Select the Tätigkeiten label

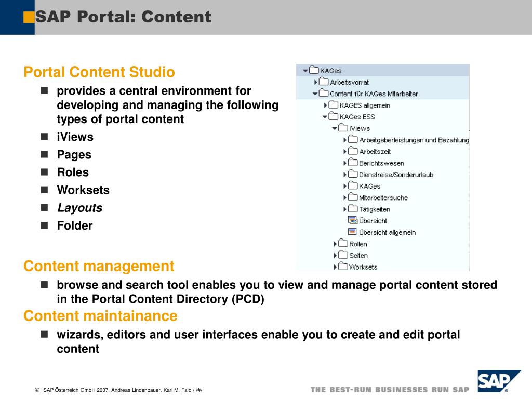[375, 209]
